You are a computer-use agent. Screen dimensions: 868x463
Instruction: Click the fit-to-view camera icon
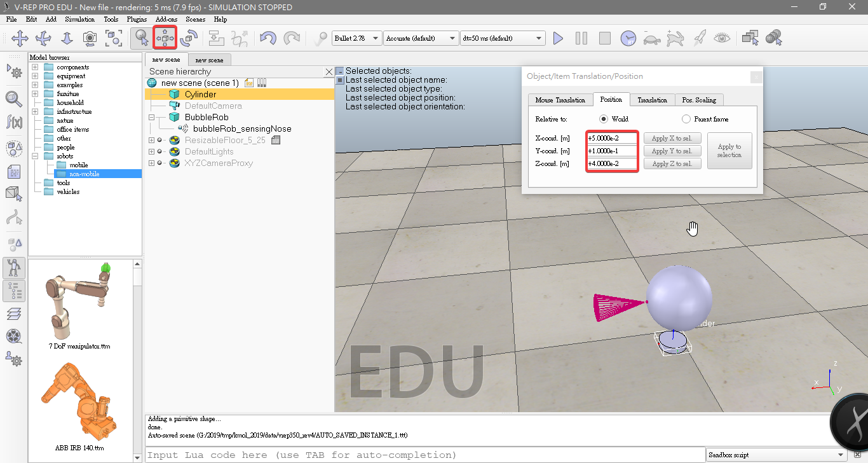[x=114, y=38]
